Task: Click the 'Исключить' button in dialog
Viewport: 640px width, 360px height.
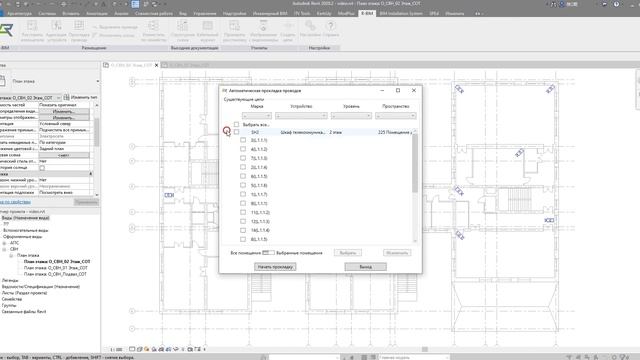Action: coord(397,253)
